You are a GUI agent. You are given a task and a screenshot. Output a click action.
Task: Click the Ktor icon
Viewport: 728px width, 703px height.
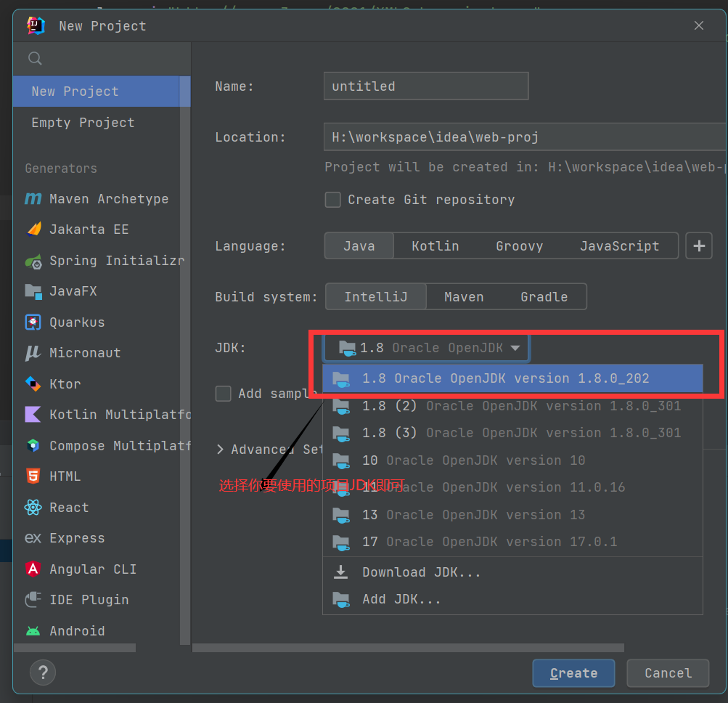click(33, 383)
